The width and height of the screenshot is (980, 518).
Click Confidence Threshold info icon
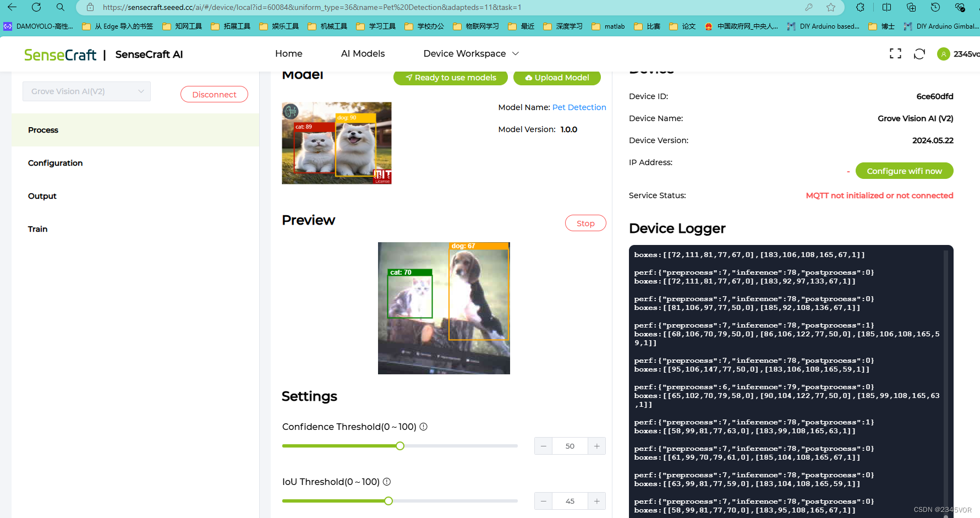pos(424,427)
